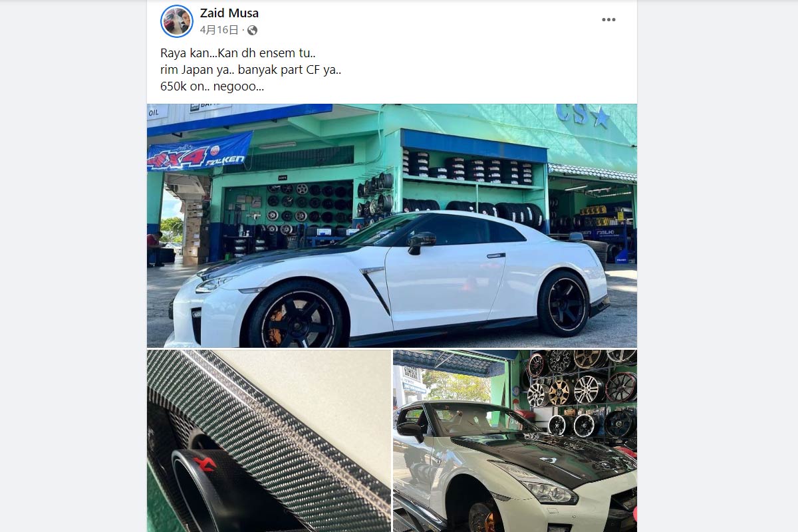Open the post options three-dot menu

click(x=608, y=20)
